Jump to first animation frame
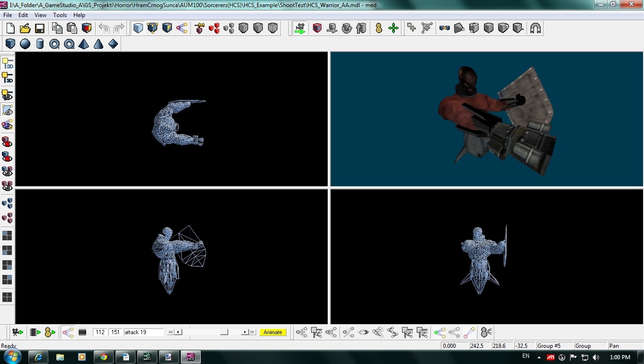Viewport: 644px width, 364px height. pos(171,332)
